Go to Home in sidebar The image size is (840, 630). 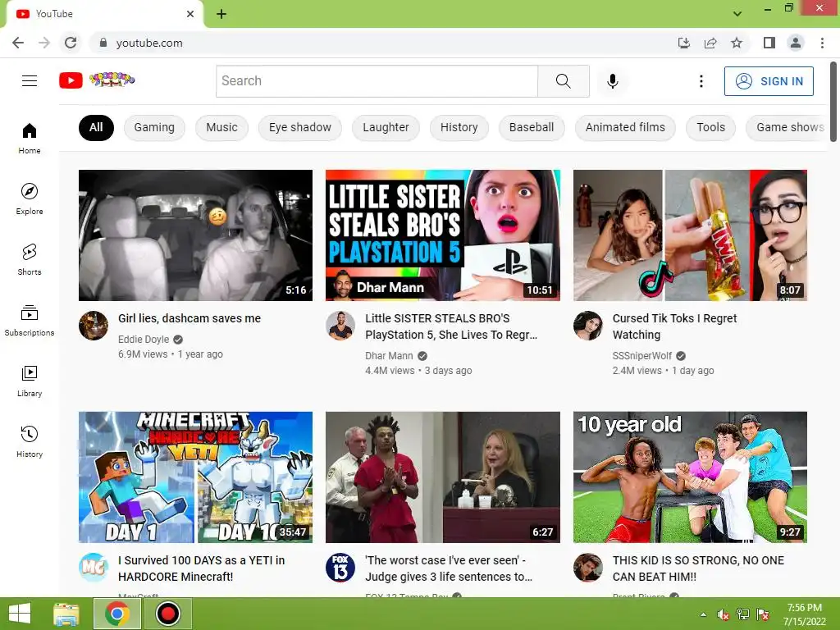(30, 138)
